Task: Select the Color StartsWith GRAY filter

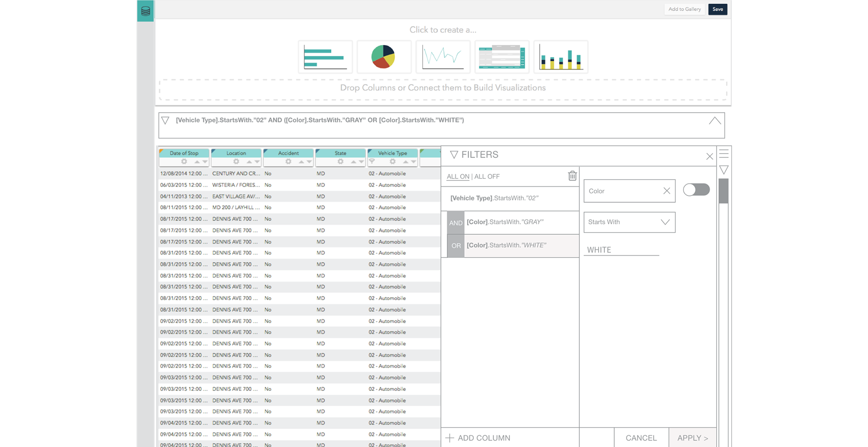Action: coord(522,222)
